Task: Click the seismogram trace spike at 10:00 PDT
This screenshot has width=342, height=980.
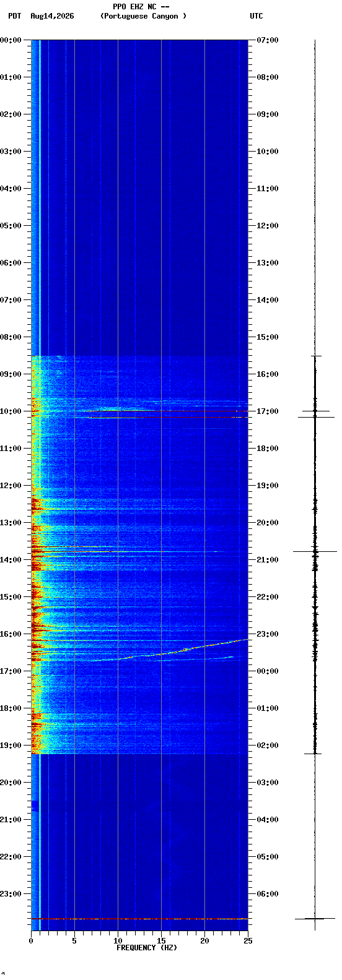Action: pyautogui.click(x=315, y=411)
